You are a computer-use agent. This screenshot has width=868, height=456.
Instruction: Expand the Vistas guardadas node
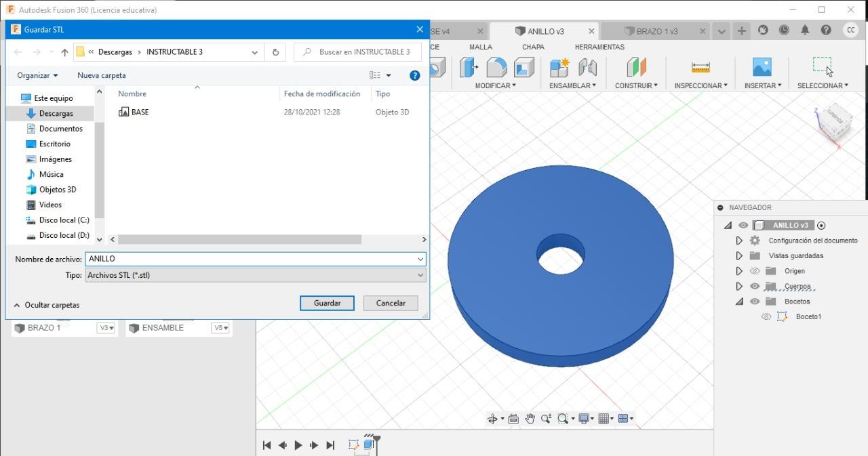coord(739,255)
